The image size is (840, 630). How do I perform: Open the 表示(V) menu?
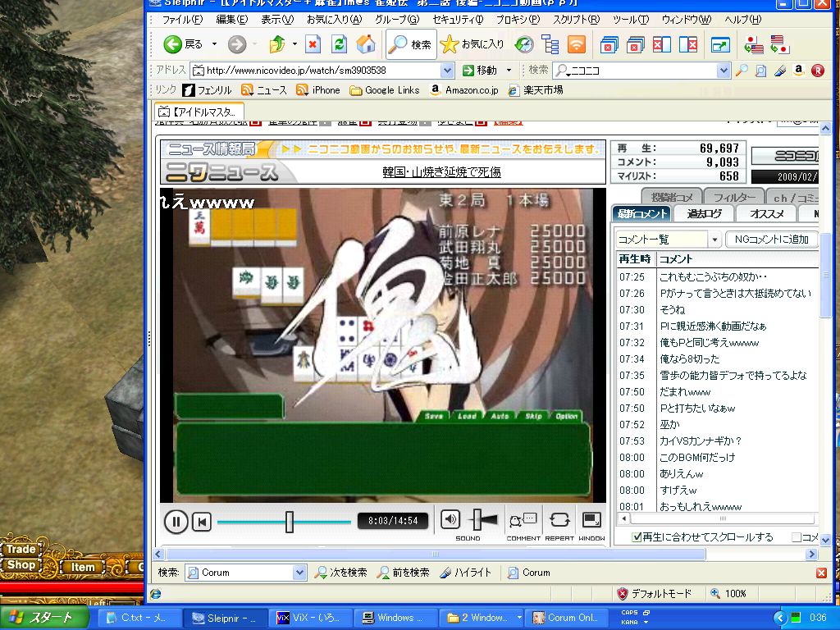(x=277, y=20)
